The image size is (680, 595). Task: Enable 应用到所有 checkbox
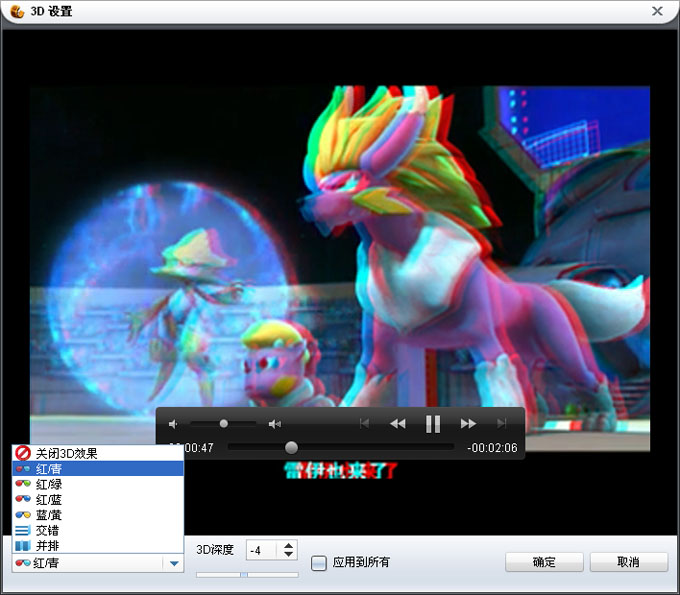(319, 563)
